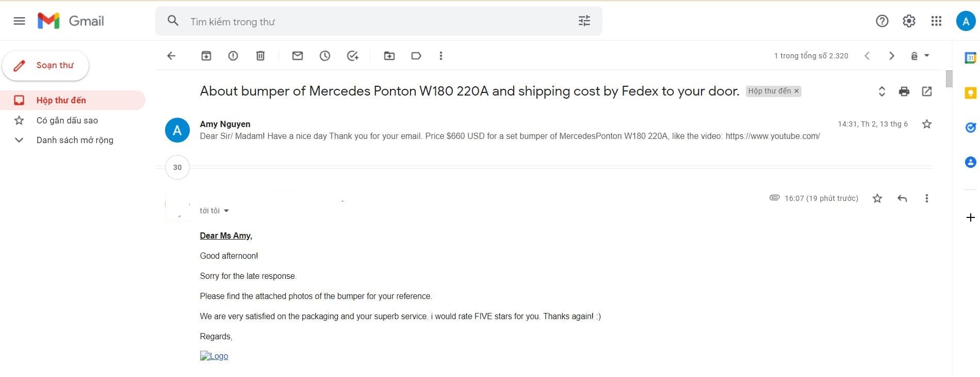The image size is (980, 377).
Task: Show recipient details next to 'tới tôi'
Action: pos(226,211)
